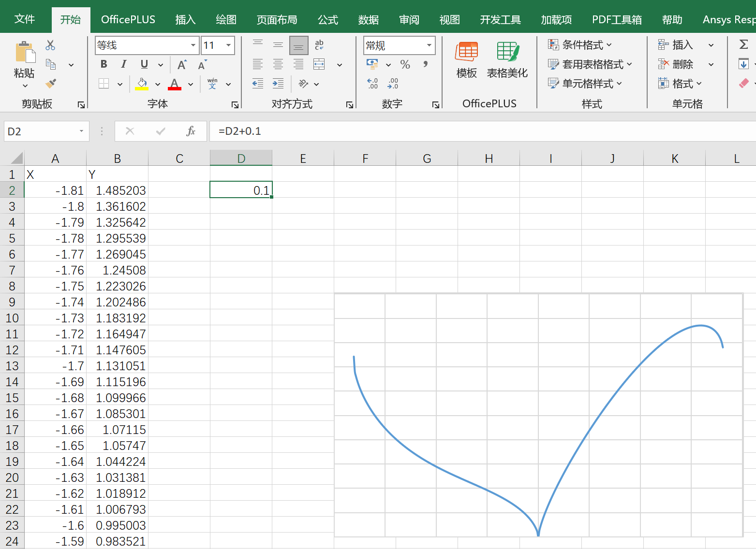This screenshot has width=756, height=549.
Task: Click the Increase Font Size icon
Action: pyautogui.click(x=182, y=65)
